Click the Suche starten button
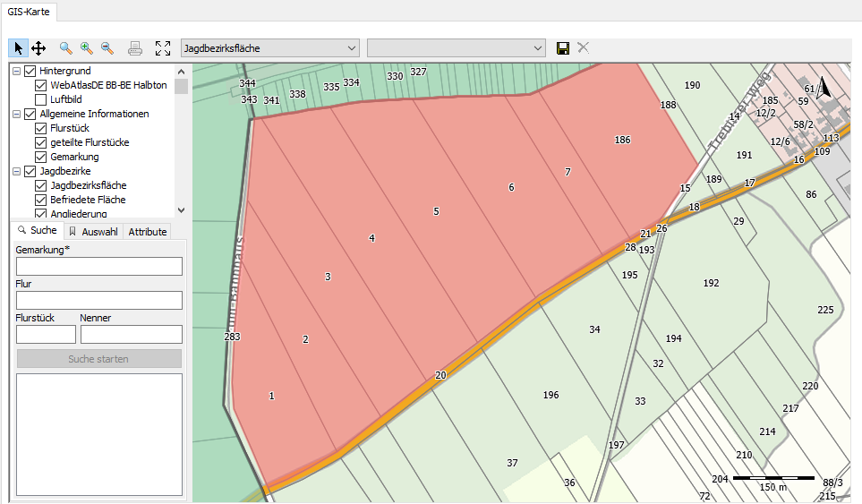This screenshot has height=504, width=862. 98,359
